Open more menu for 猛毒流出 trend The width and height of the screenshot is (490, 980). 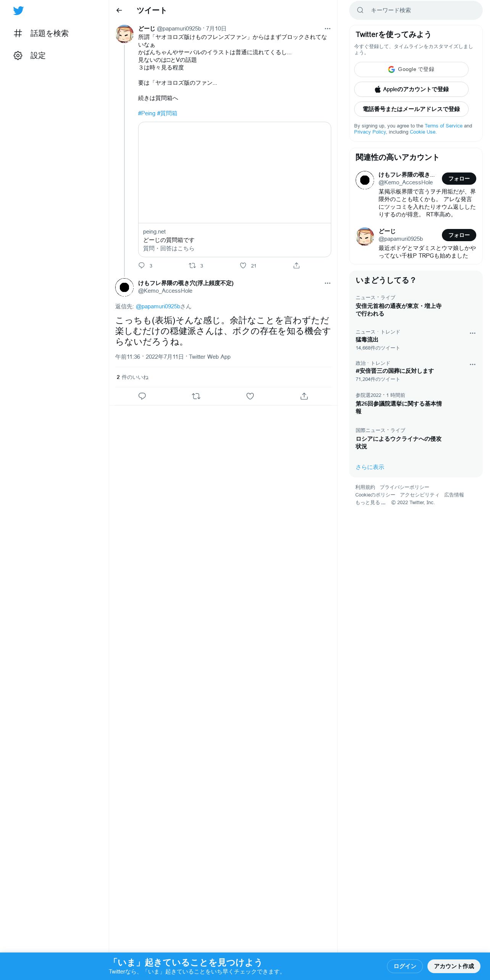pyautogui.click(x=472, y=333)
